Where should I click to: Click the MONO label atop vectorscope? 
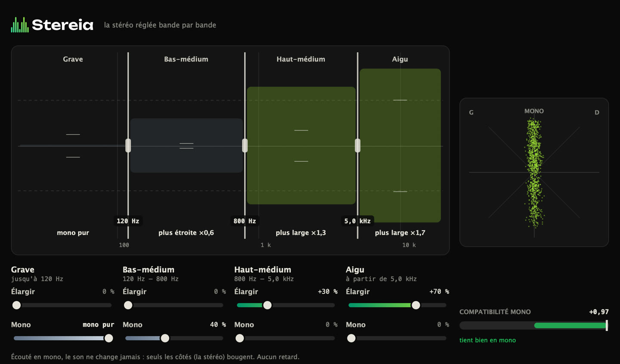[x=534, y=111]
